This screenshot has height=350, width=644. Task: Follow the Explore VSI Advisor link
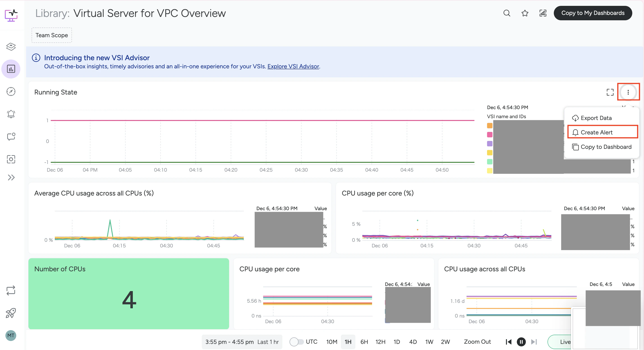point(293,66)
